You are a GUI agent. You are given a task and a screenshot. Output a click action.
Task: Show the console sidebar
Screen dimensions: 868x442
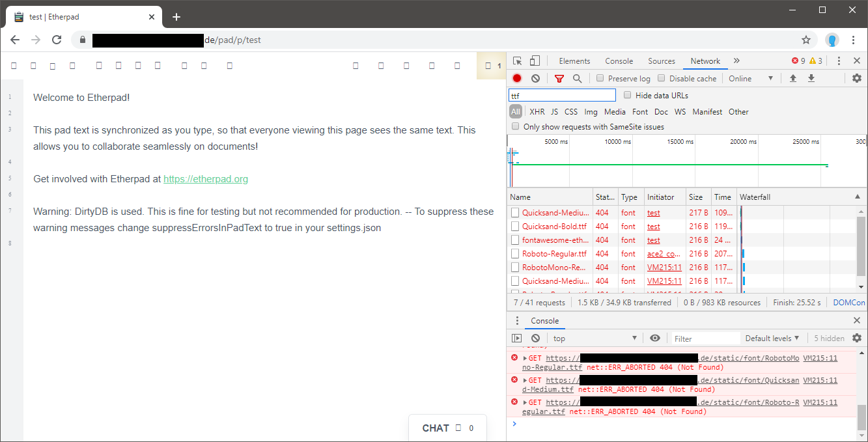pyautogui.click(x=517, y=338)
